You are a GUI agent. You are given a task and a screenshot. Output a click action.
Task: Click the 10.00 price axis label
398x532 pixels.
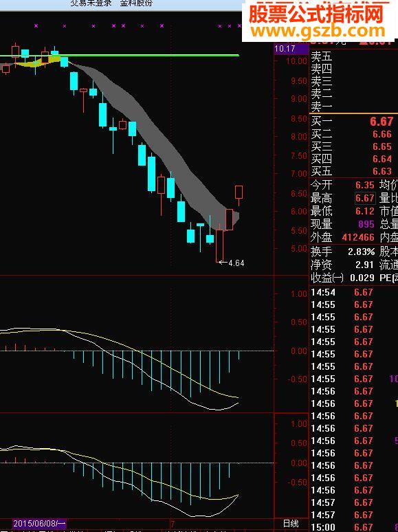(296, 61)
